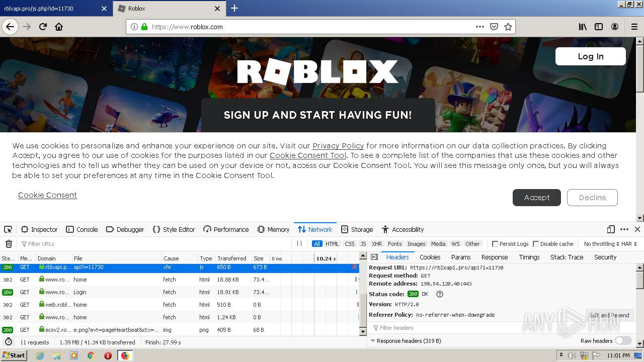Sort requests by the Domain column

53,258
